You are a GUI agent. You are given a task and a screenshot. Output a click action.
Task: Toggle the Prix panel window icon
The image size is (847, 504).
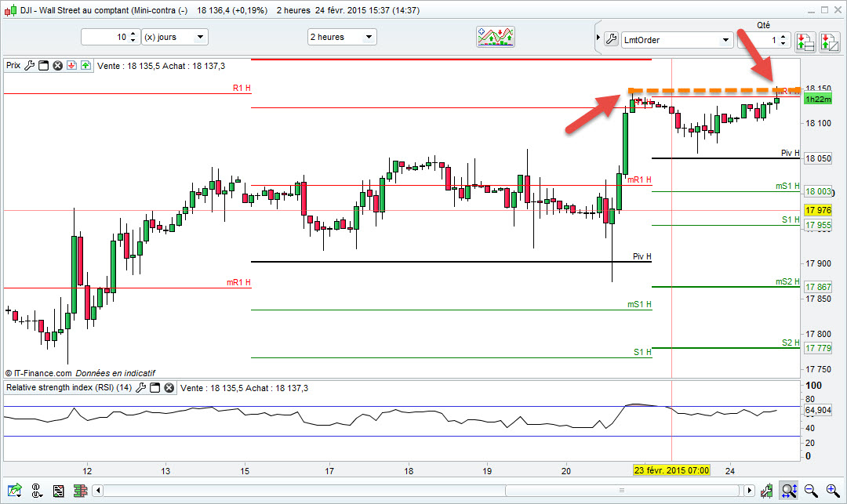pos(44,66)
